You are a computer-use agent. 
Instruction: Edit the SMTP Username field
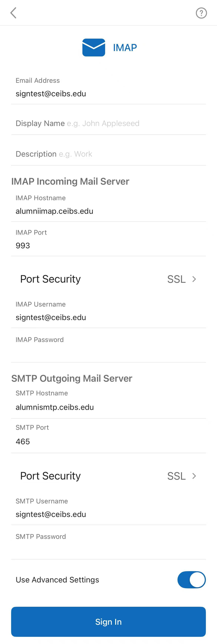click(108, 514)
